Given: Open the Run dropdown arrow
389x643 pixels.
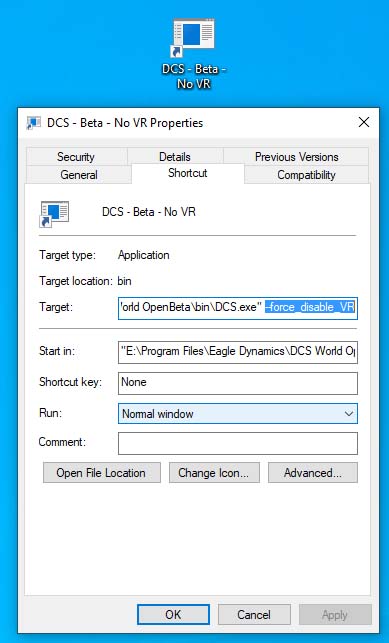Looking at the screenshot, I should [x=349, y=414].
